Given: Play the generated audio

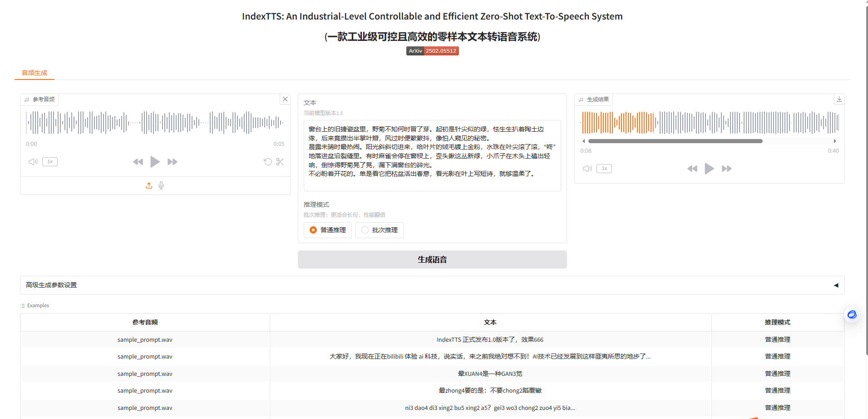Looking at the screenshot, I should pos(709,169).
